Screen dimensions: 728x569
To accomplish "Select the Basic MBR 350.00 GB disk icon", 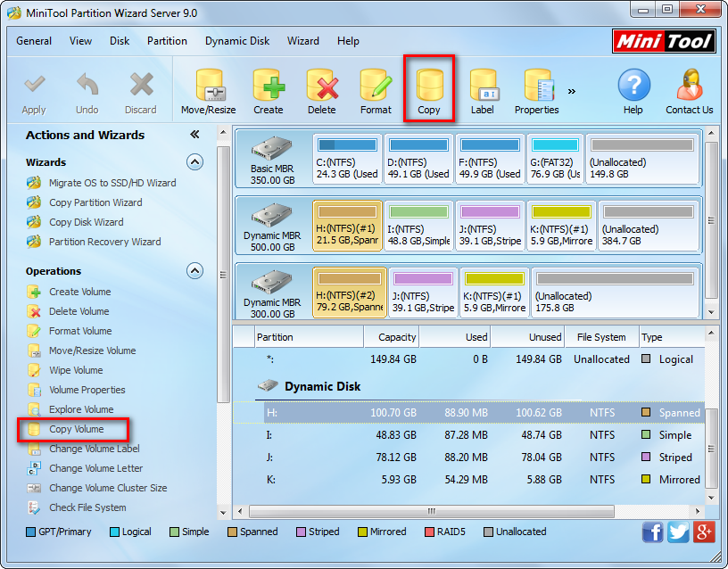I will click(271, 149).
